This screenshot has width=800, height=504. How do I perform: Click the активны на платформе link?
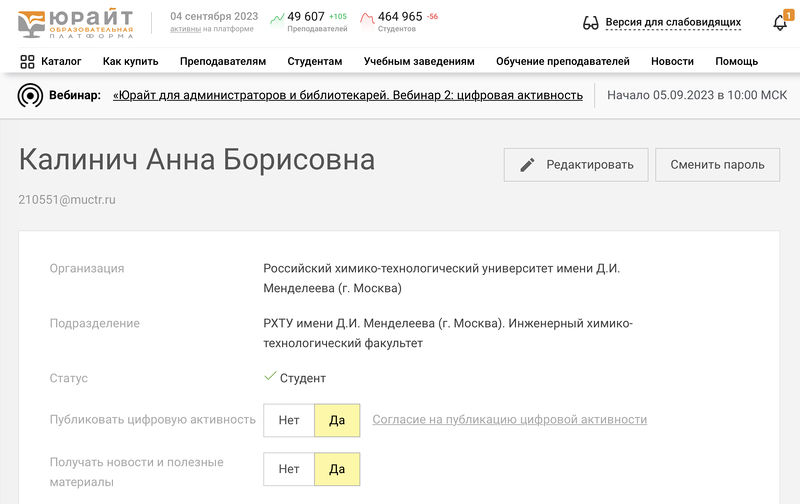tap(184, 29)
